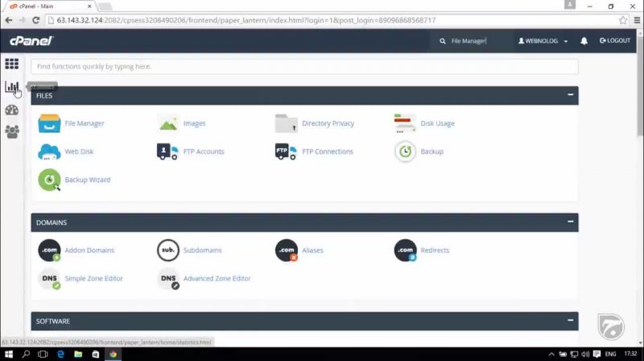
Task: Open the WEBNOLOG user dropdown
Action: pyautogui.click(x=543, y=40)
